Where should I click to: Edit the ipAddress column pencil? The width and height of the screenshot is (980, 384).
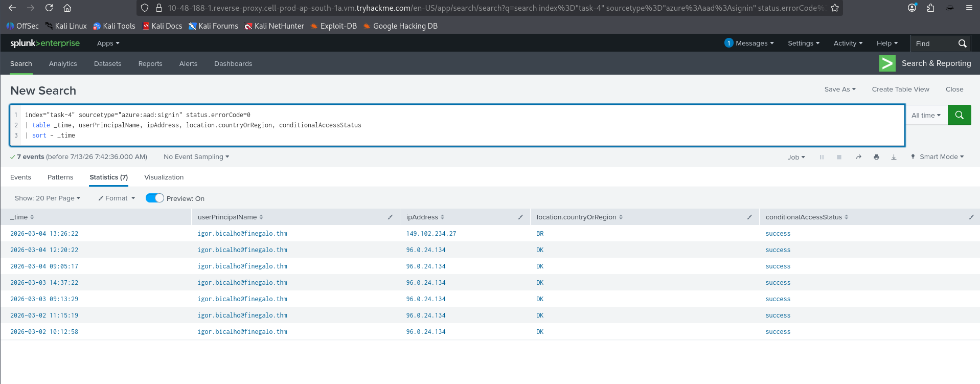(x=520, y=217)
